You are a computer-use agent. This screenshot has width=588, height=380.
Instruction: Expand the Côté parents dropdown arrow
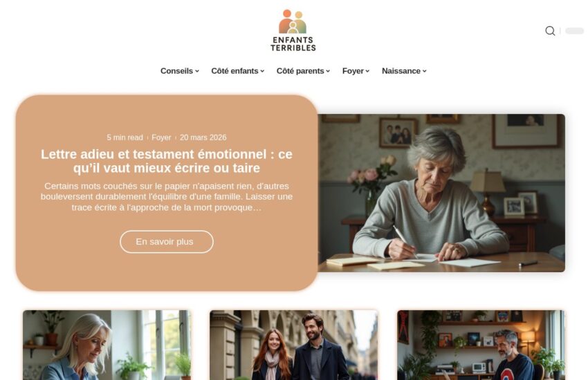pos(328,71)
